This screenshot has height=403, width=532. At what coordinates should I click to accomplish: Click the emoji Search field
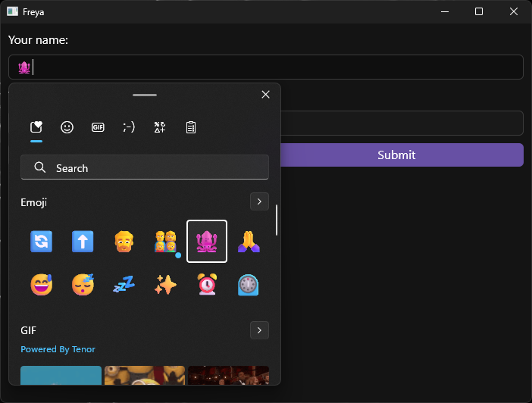click(145, 167)
